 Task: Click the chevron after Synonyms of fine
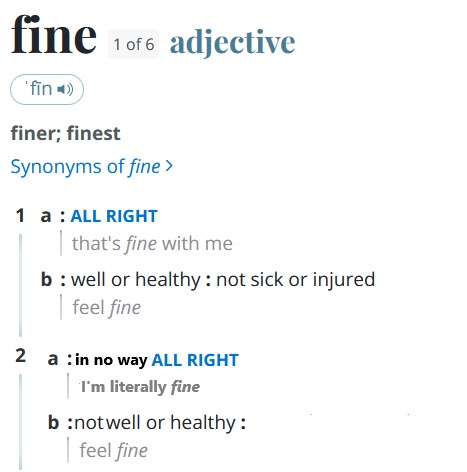coord(169,166)
